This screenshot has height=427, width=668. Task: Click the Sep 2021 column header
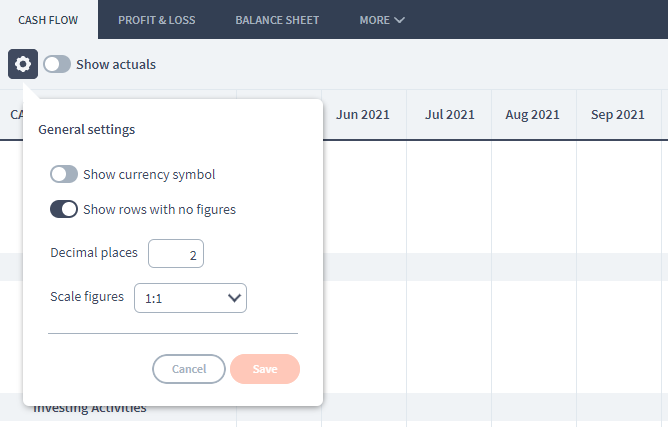pyautogui.click(x=618, y=115)
